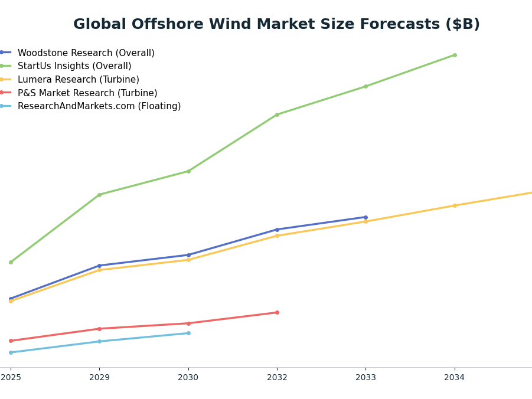Select the blue Woodstone data point at 2029

(x=99, y=266)
